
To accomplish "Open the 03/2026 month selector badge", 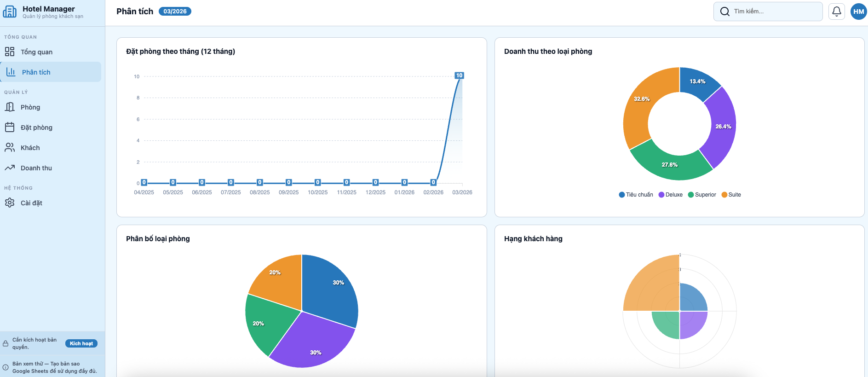I will [175, 12].
